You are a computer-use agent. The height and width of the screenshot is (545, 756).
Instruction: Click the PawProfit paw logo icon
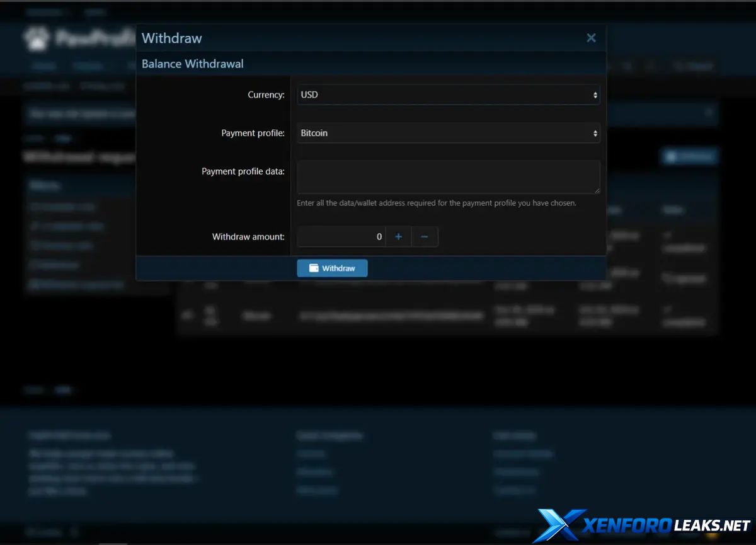(x=36, y=39)
